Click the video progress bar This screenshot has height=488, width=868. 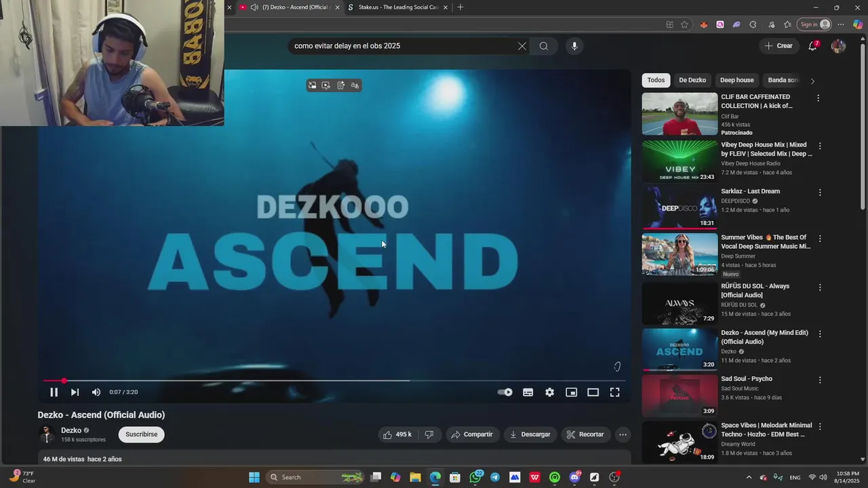coord(334,381)
